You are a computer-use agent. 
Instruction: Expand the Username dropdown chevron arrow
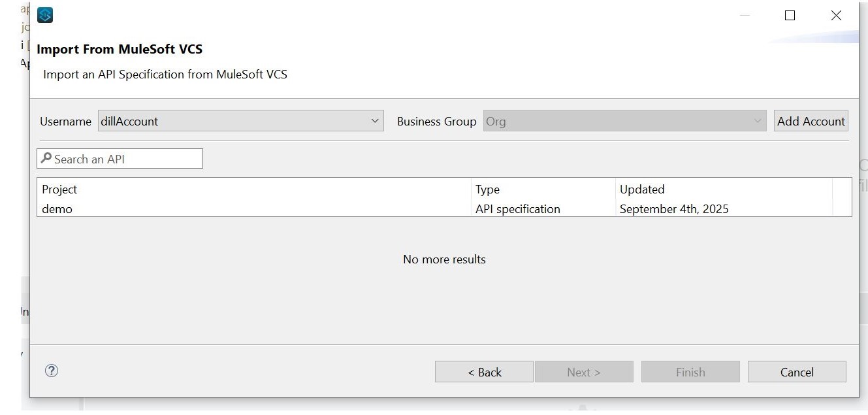coord(376,121)
